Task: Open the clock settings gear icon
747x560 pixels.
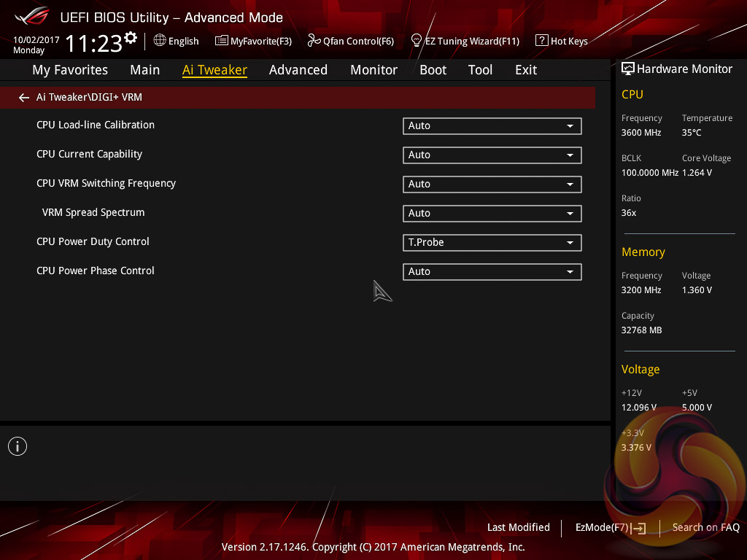Action: 131,38
